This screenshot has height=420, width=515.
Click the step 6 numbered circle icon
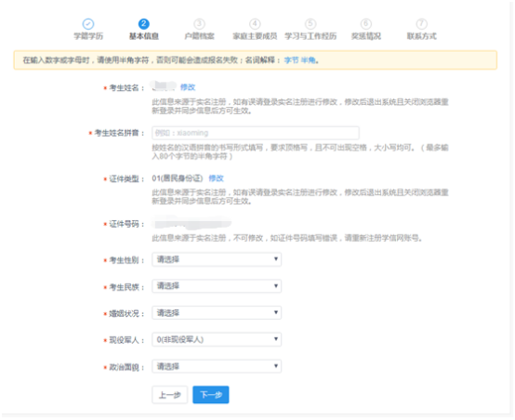click(366, 24)
